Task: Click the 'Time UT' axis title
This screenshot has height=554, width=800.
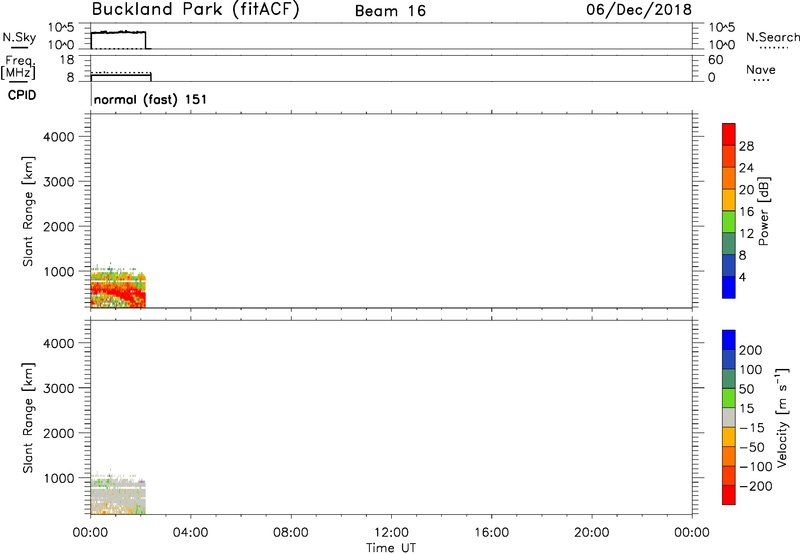Action: (391, 548)
